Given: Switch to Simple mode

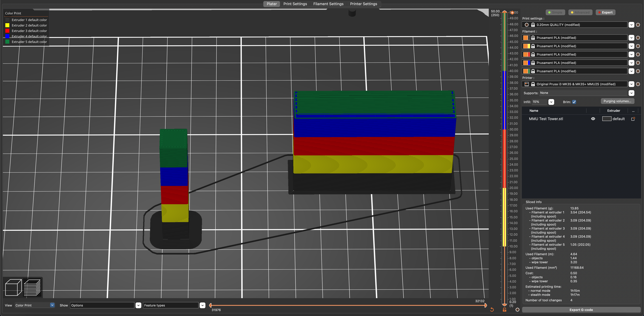Looking at the screenshot, I should coord(555,13).
